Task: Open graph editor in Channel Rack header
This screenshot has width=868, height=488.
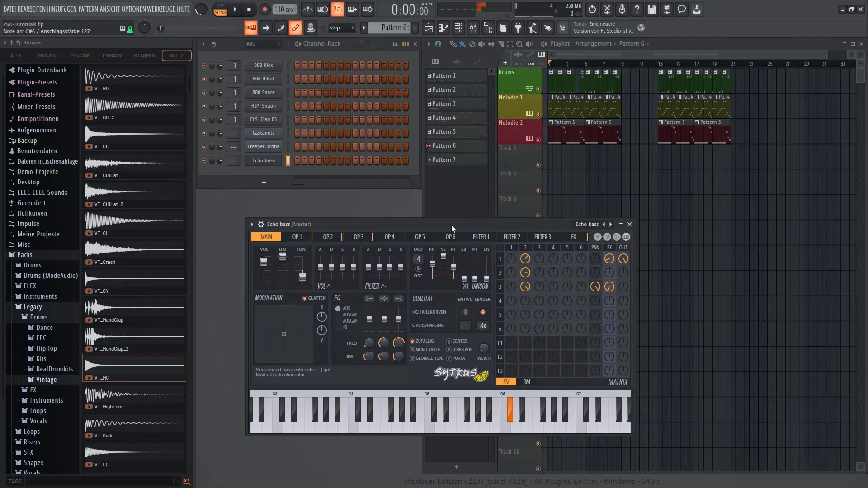Action: point(395,44)
